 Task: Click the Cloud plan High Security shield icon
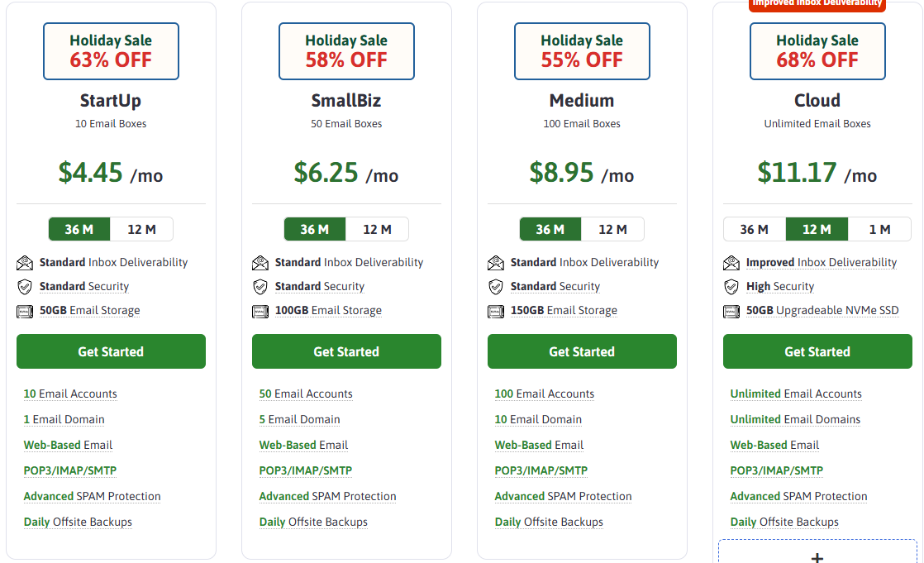(731, 287)
